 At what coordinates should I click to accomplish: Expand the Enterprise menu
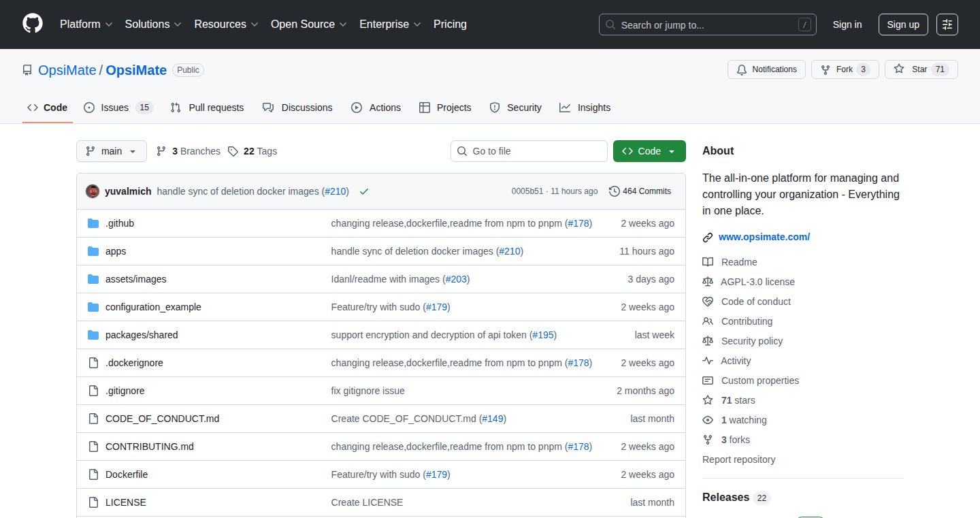click(390, 25)
